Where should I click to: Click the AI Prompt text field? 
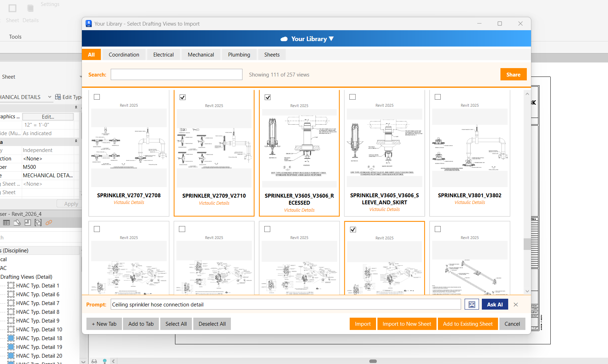(x=286, y=304)
